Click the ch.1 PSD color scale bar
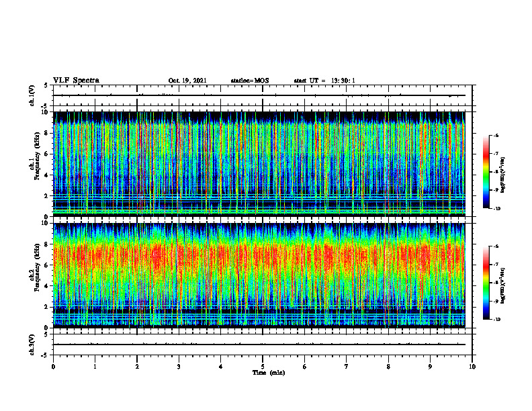The height and width of the screenshot is (411, 532). tap(486, 172)
